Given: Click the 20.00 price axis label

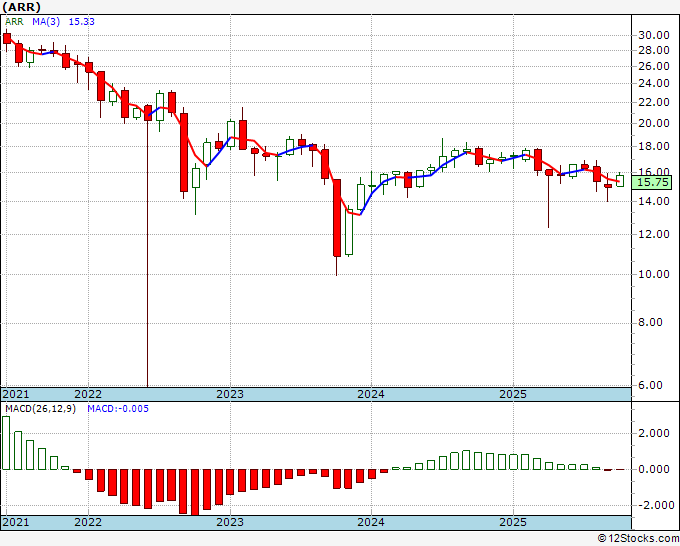Looking at the screenshot, I should point(654,123).
